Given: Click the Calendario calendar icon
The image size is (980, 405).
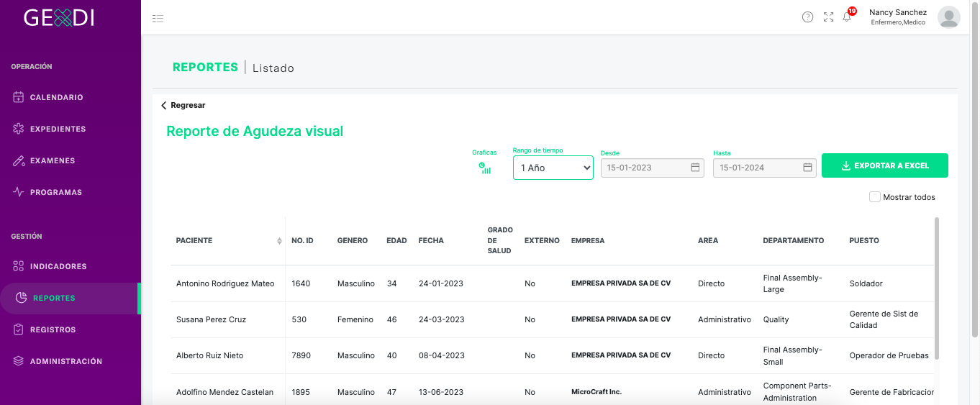Looking at the screenshot, I should click(19, 97).
